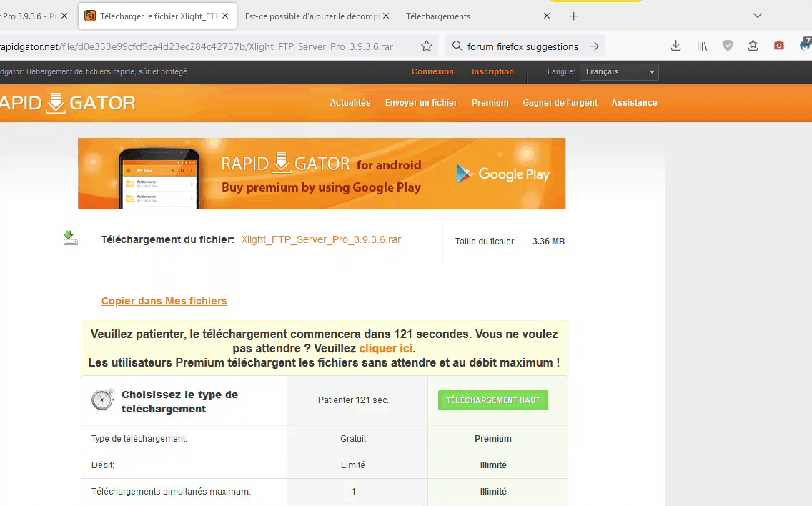Open the list all tabs chevron
Viewport: 812px width, 506px height.
(x=758, y=16)
